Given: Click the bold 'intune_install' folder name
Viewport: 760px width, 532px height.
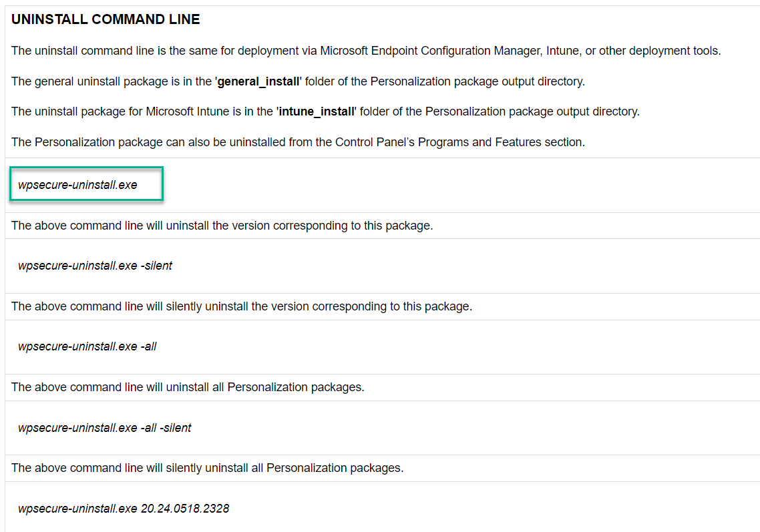Looking at the screenshot, I should (x=316, y=111).
